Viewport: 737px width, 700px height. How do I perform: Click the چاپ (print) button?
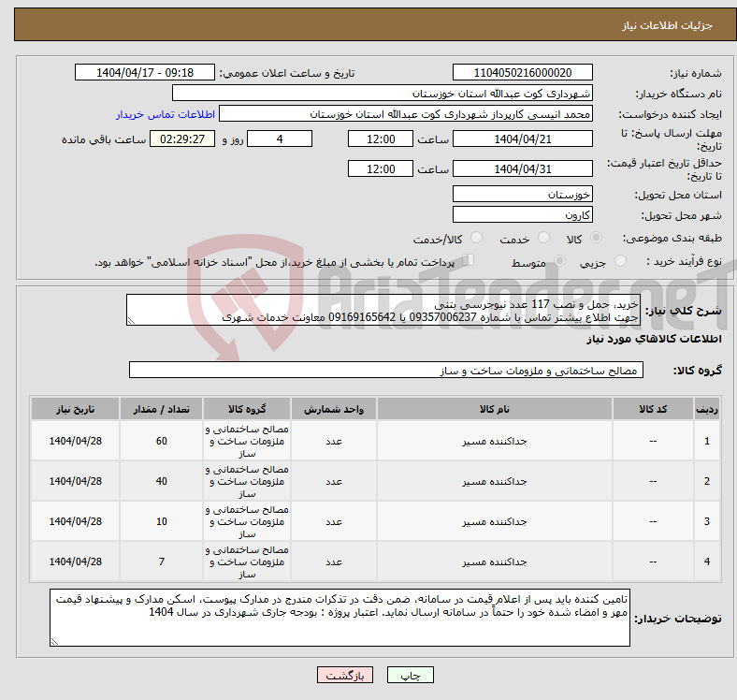click(410, 675)
